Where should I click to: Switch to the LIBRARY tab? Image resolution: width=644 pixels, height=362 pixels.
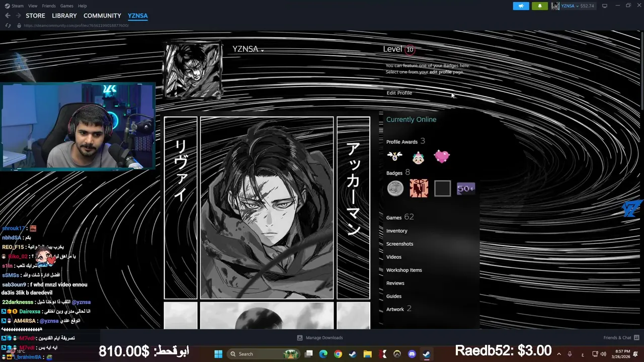64,16
